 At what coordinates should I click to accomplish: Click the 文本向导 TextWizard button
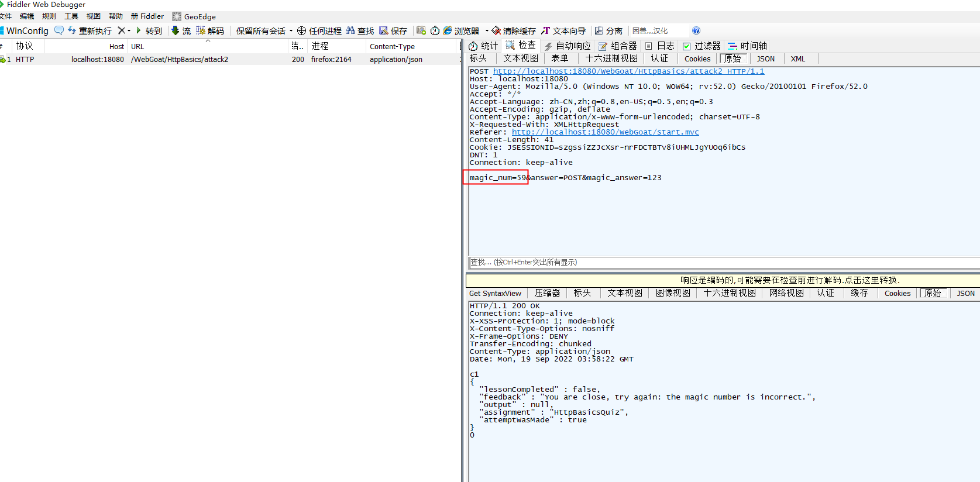(563, 31)
